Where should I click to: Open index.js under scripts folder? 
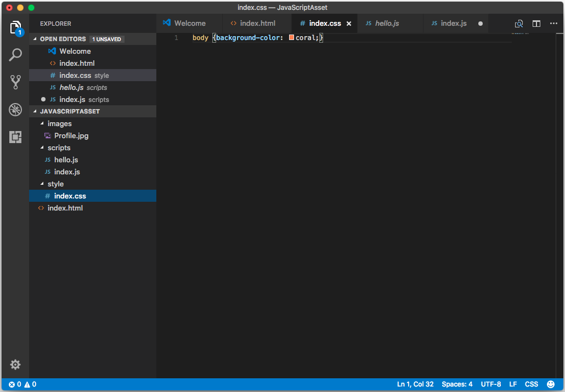coord(93,172)
